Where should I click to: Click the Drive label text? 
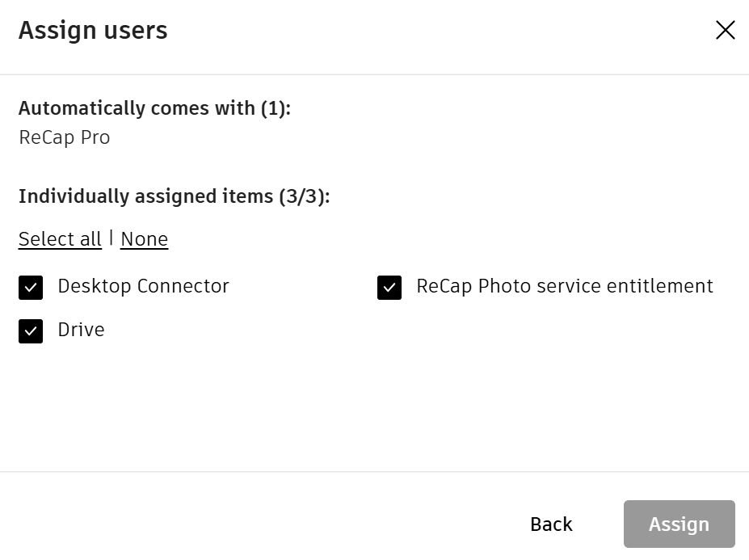(x=80, y=330)
